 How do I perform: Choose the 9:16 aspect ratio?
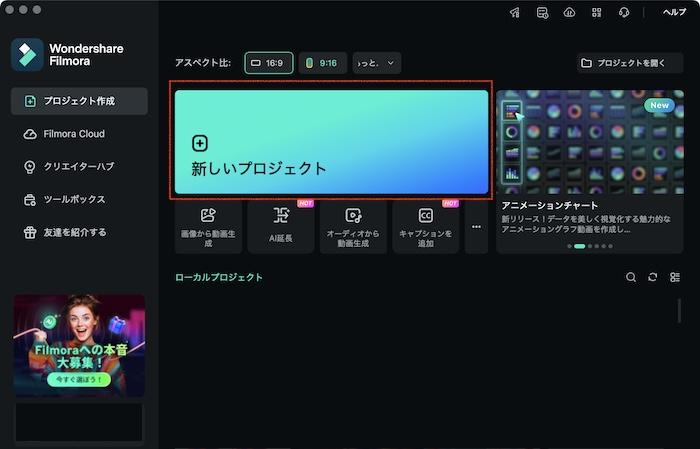click(322, 63)
